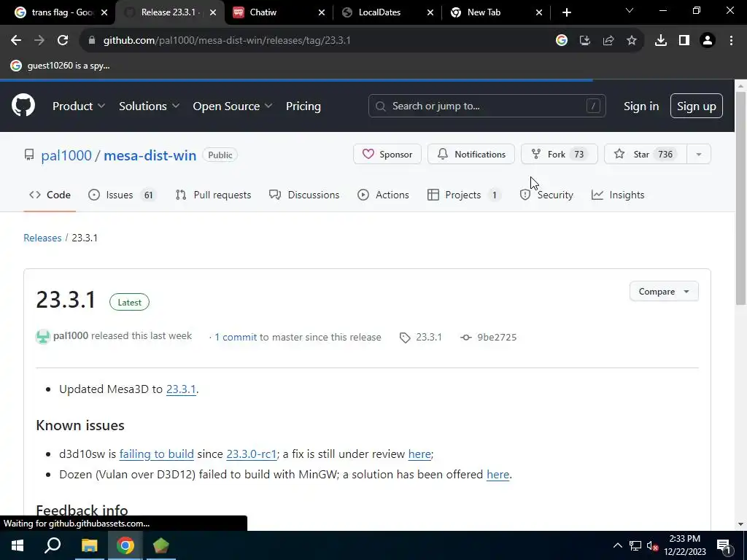Image resolution: width=747 pixels, height=560 pixels.
Task: Click the address bar URL
Action: pyautogui.click(x=227, y=41)
